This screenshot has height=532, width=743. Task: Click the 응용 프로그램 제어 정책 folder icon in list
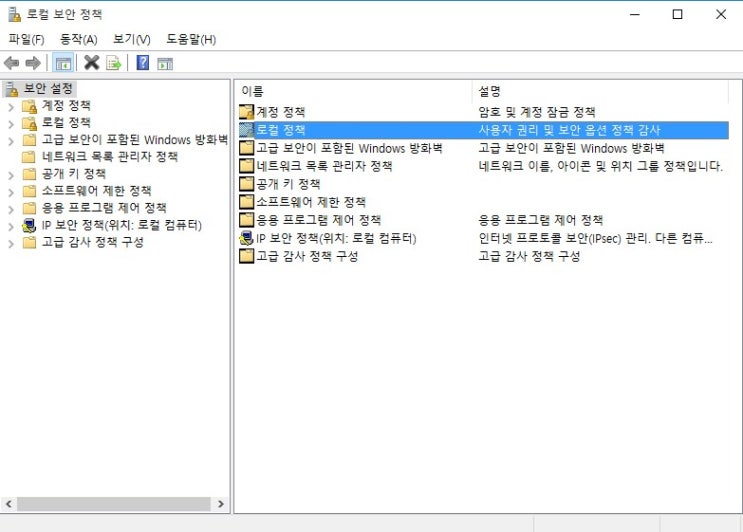(246, 220)
